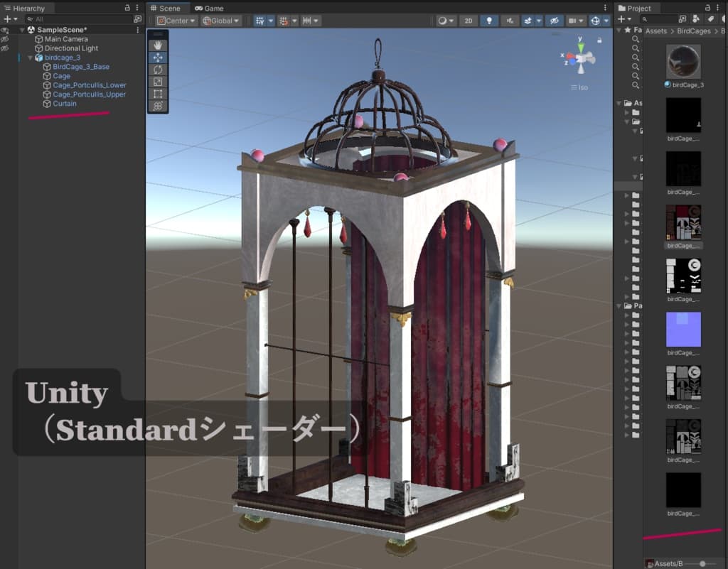Open the Global orientation dropdown
Screen dimensions: 728x569
click(221, 21)
